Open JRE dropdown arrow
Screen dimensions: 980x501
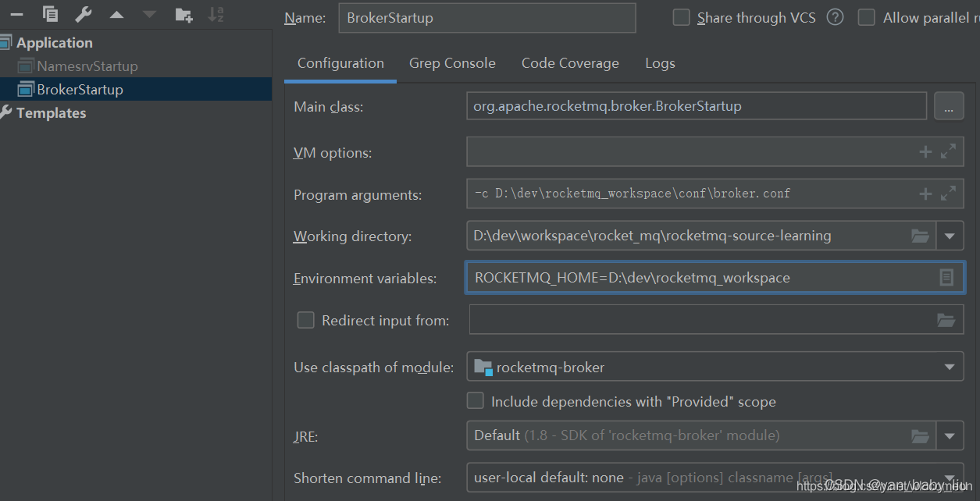950,436
